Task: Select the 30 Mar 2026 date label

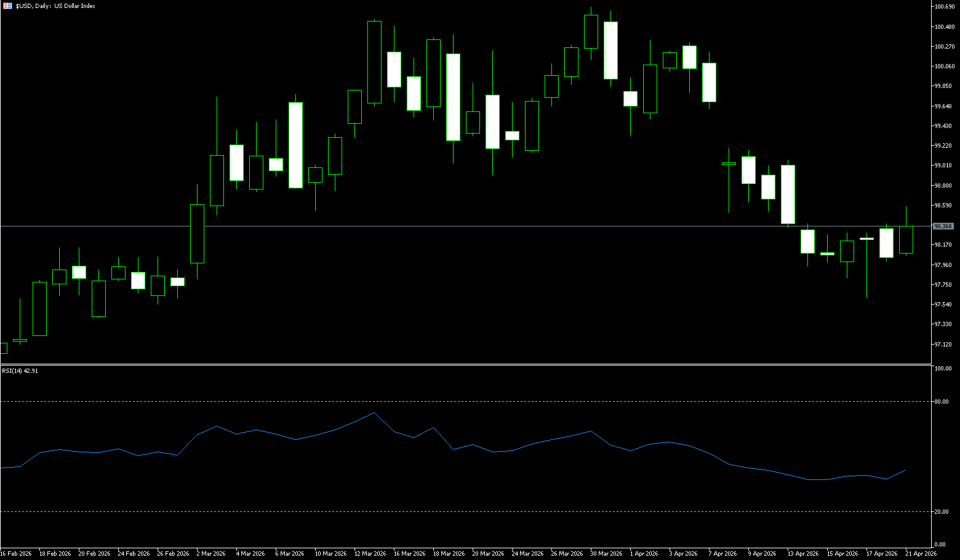Action: (x=606, y=554)
